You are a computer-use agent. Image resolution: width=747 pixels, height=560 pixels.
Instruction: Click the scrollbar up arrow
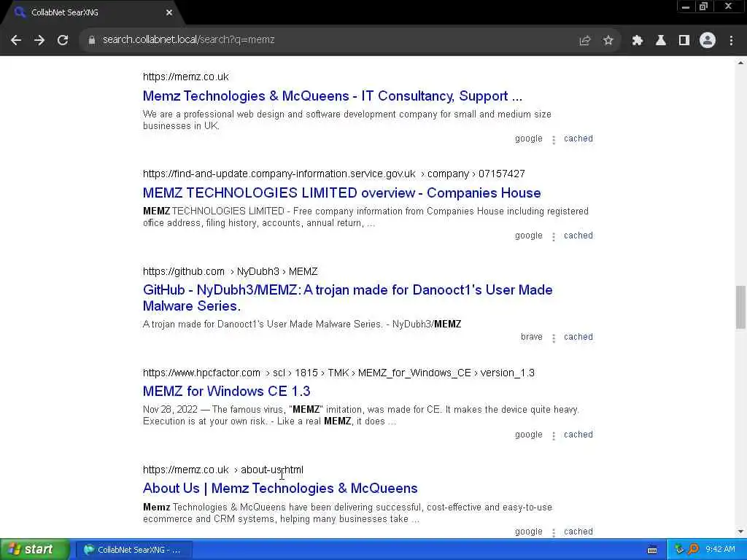pyautogui.click(x=740, y=63)
